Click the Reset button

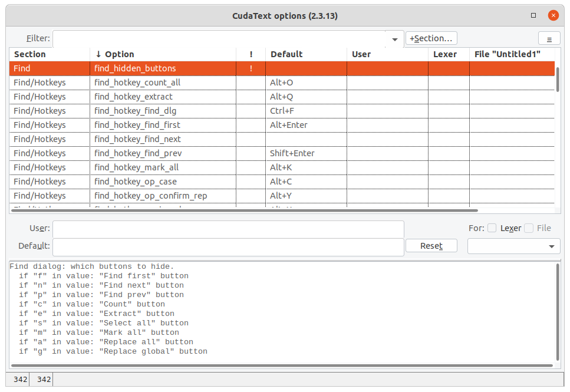[431, 246]
